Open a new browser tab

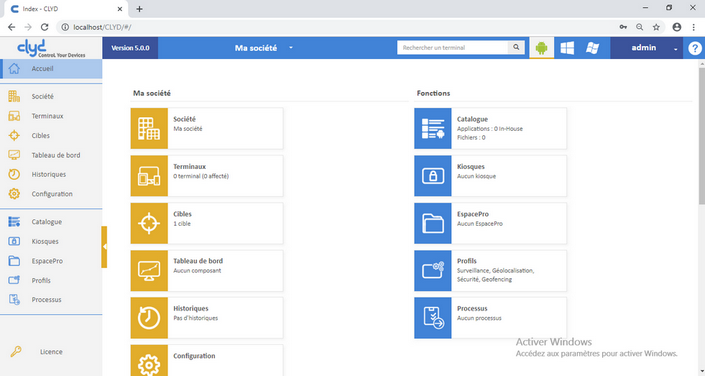coord(139,9)
